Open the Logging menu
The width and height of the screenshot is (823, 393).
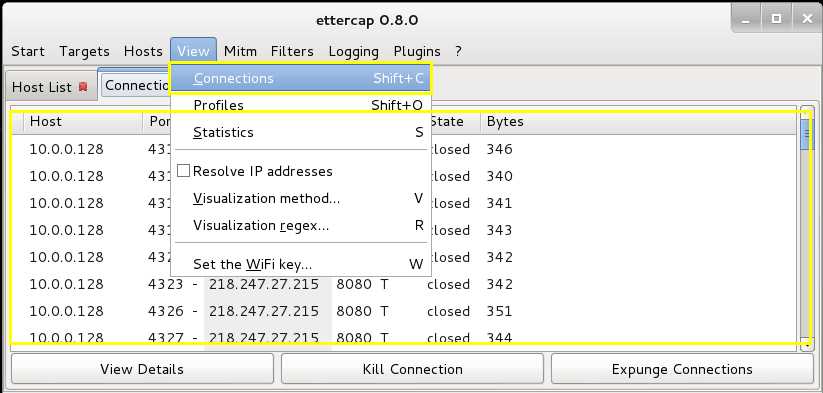(x=354, y=51)
